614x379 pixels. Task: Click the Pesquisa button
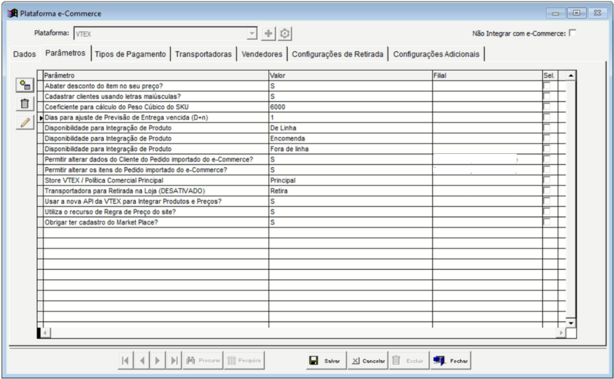pyautogui.click(x=244, y=360)
